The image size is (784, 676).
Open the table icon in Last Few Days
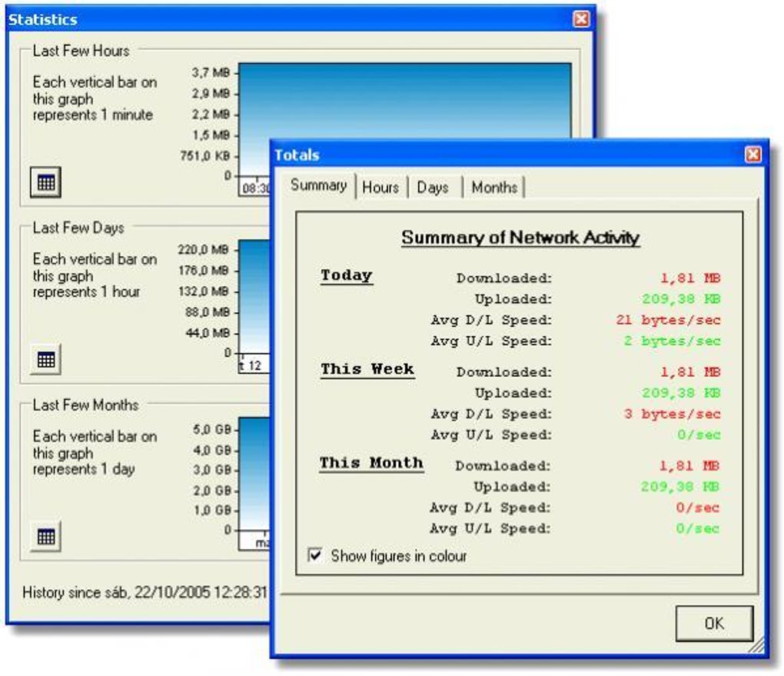45,359
